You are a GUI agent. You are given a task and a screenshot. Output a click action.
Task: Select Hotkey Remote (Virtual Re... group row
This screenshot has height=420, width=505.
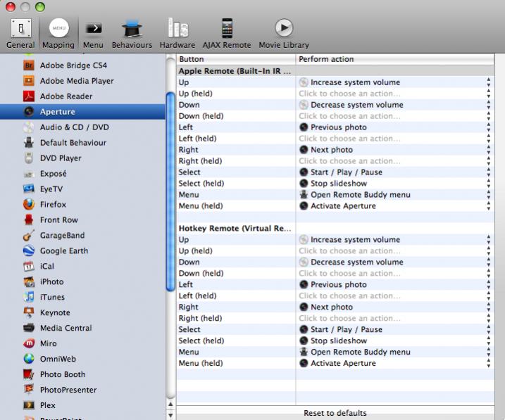pos(335,229)
